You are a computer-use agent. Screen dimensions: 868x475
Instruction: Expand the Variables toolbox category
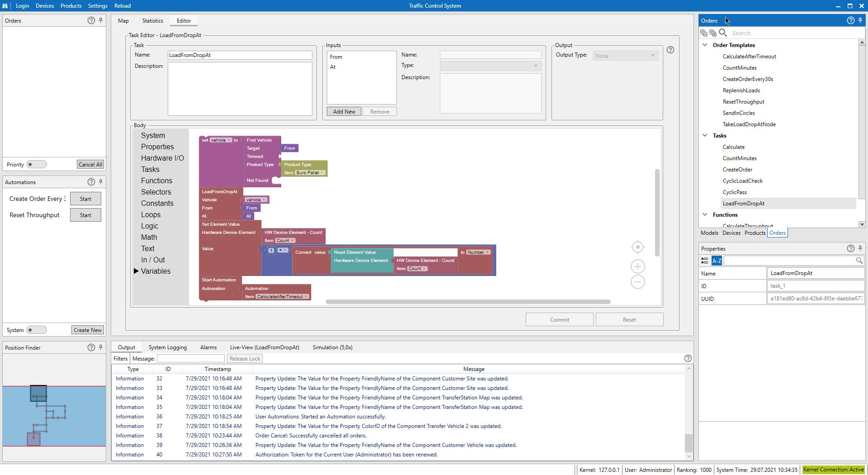136,271
